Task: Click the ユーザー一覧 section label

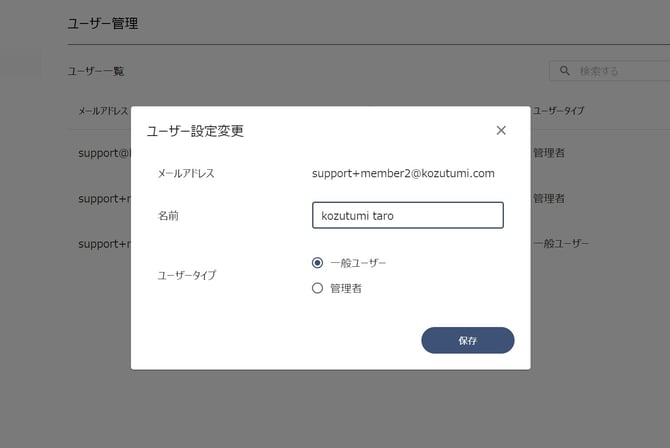Action: [96, 71]
